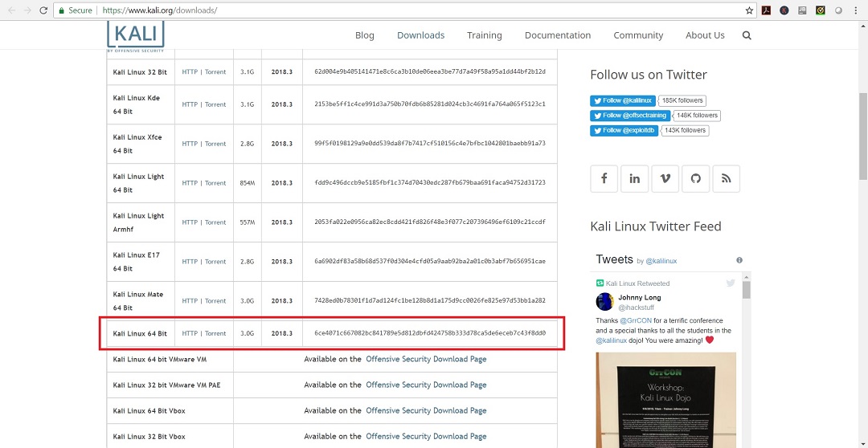Screen dimensions: 868x448
Task: Open the Downloads menu item
Action: [x=420, y=35]
